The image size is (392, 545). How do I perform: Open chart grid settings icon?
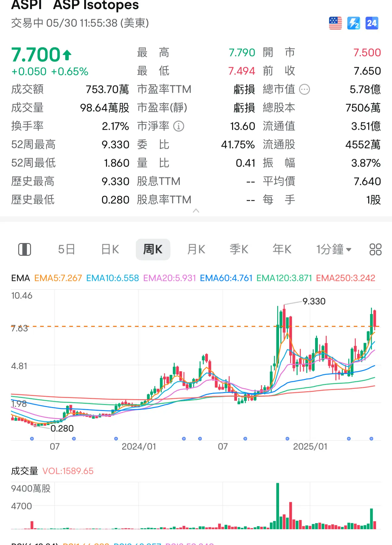tap(375, 249)
